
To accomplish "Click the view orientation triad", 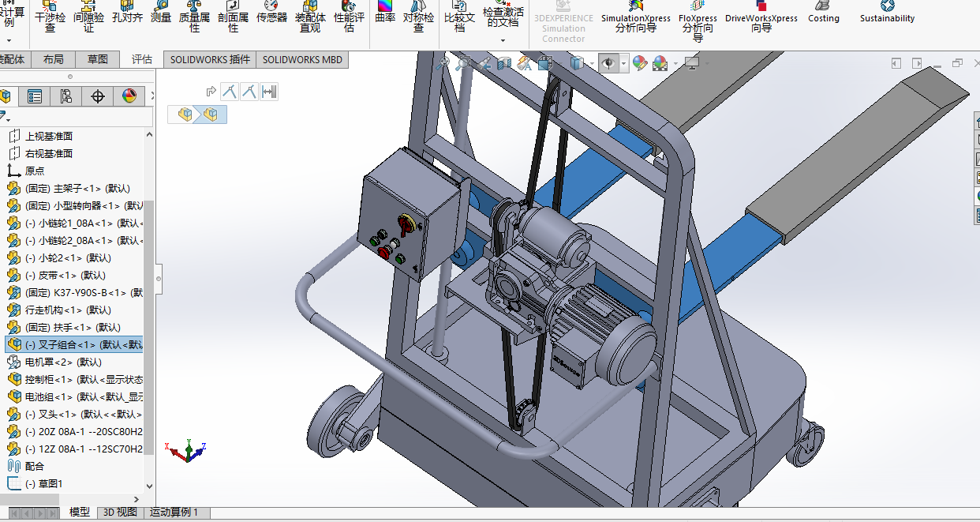I will [x=187, y=450].
